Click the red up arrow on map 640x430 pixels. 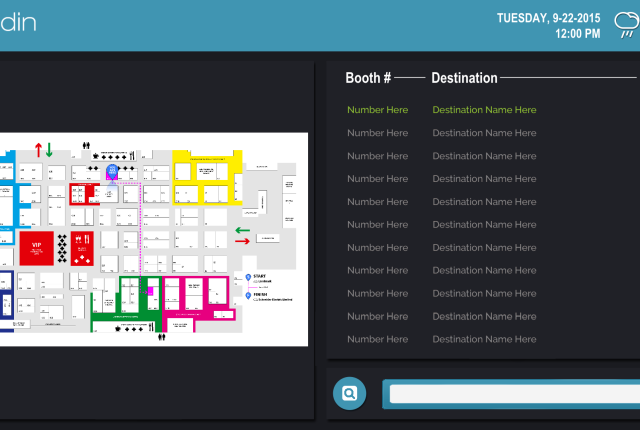tap(38, 150)
